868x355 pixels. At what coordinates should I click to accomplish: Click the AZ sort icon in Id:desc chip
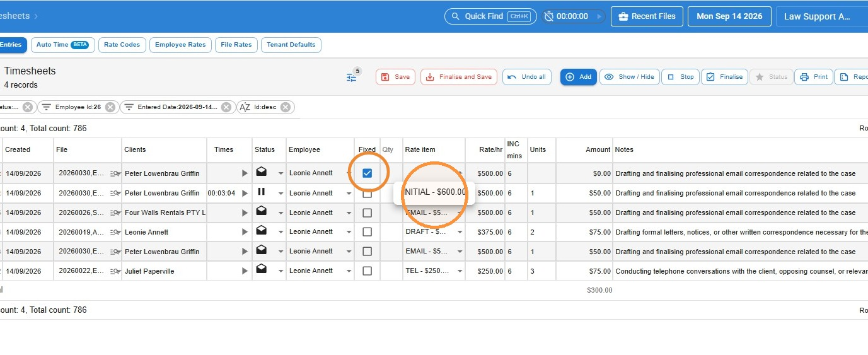click(245, 107)
